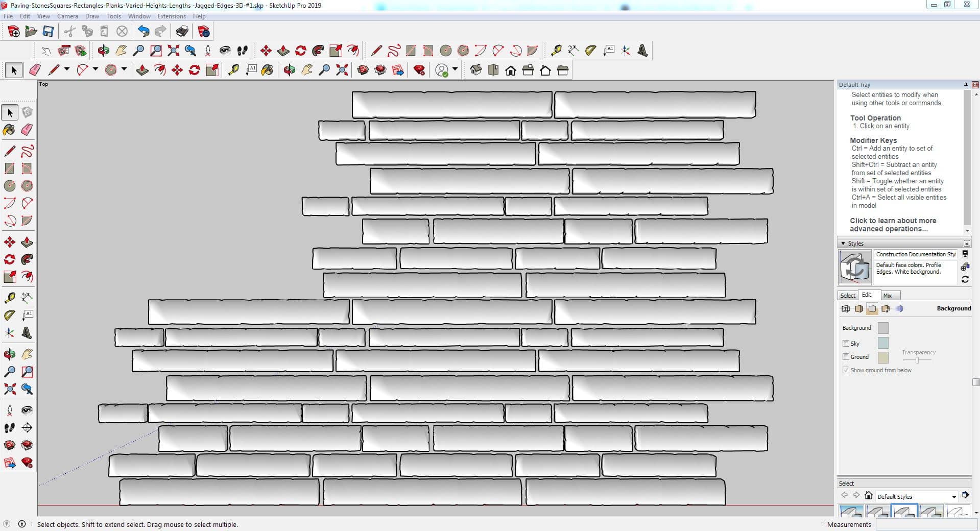
Task: Click the Print icon in toolbar
Action: (x=182, y=32)
